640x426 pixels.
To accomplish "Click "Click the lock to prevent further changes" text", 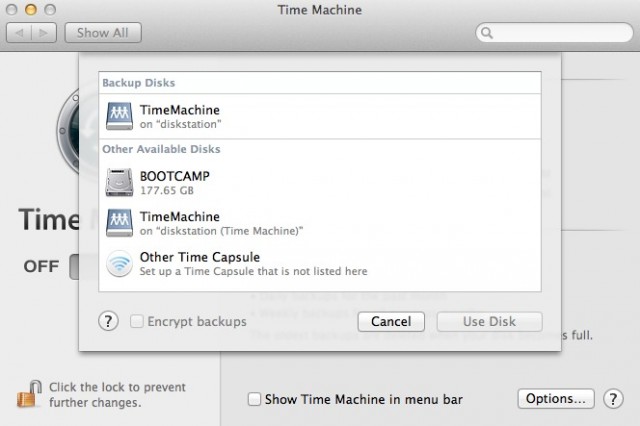I will [117, 395].
